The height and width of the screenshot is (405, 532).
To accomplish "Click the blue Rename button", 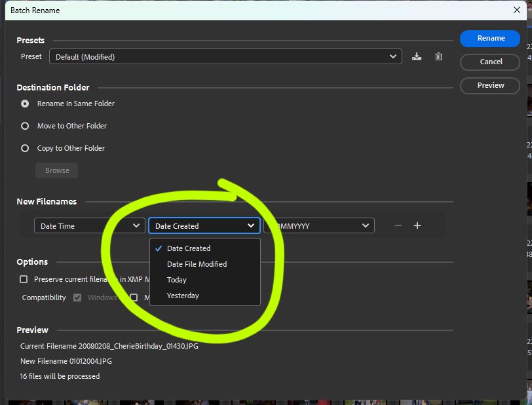I will pyautogui.click(x=490, y=39).
